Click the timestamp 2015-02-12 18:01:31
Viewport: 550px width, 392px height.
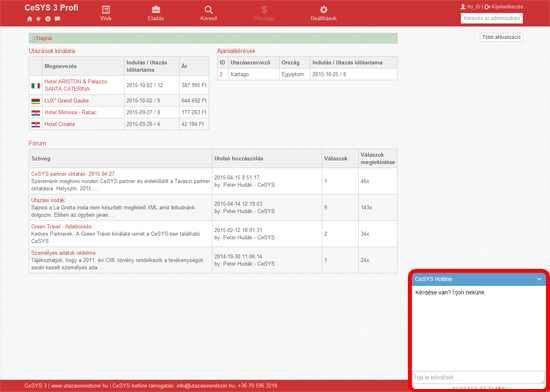coord(238,230)
